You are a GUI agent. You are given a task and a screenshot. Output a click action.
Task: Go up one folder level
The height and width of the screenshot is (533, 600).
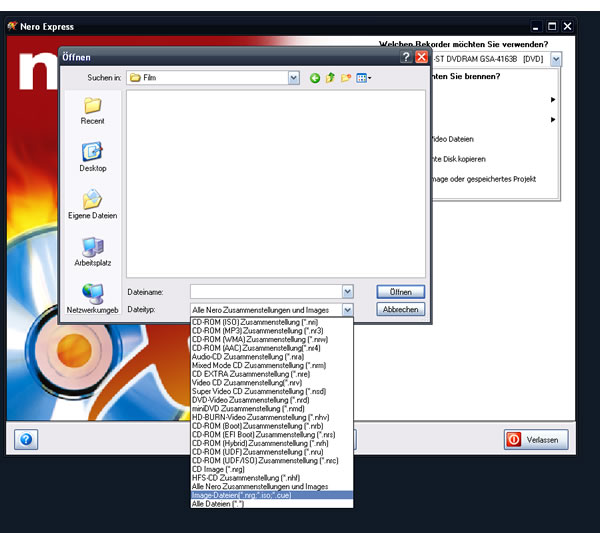(330, 78)
